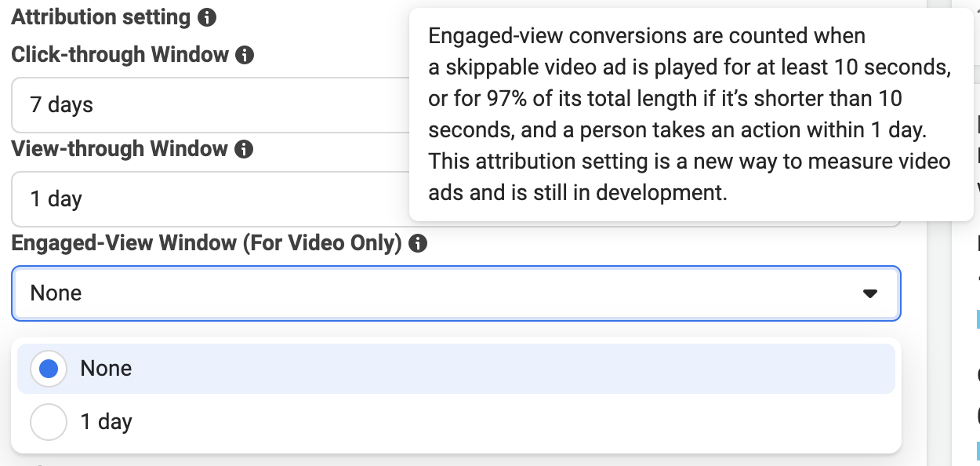
Task: Click the View-through Window label text
Action: 120,149
